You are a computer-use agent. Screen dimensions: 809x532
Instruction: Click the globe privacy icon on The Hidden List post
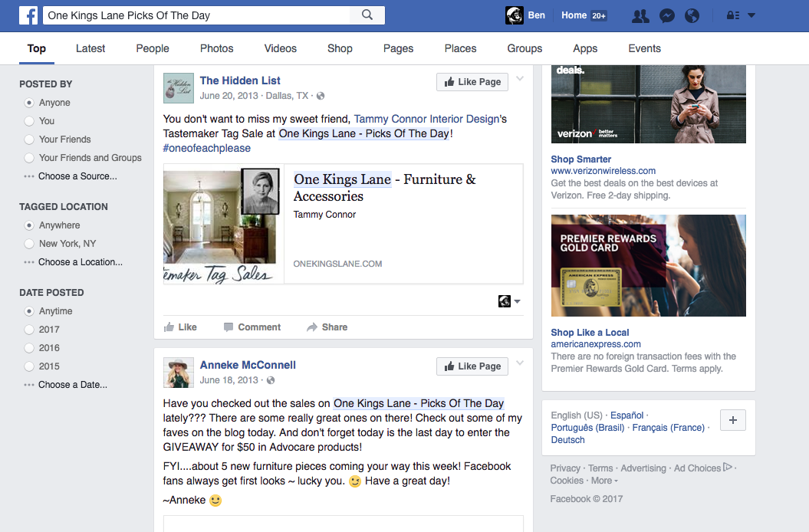(x=321, y=96)
